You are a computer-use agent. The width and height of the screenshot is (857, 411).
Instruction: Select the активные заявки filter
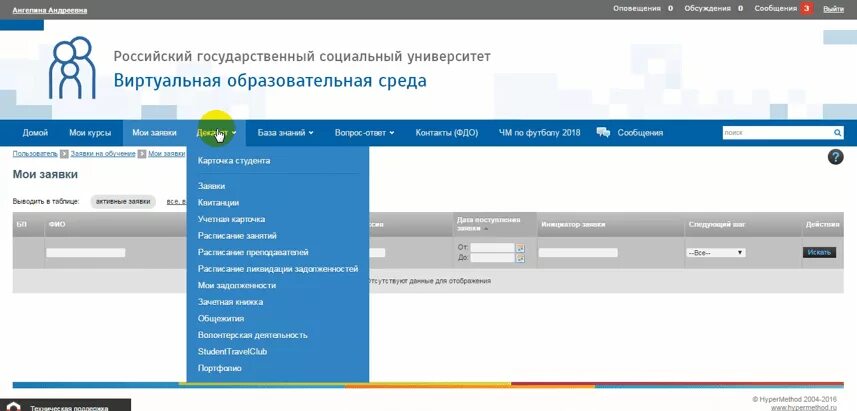(x=123, y=202)
